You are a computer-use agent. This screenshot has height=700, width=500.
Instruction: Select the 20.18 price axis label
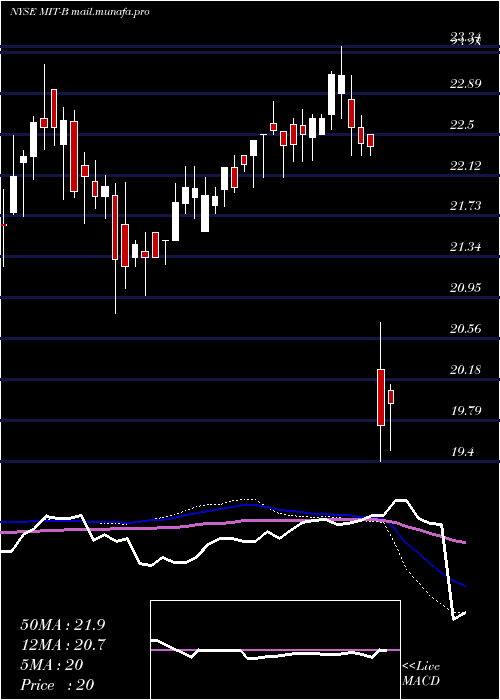pyautogui.click(x=465, y=370)
